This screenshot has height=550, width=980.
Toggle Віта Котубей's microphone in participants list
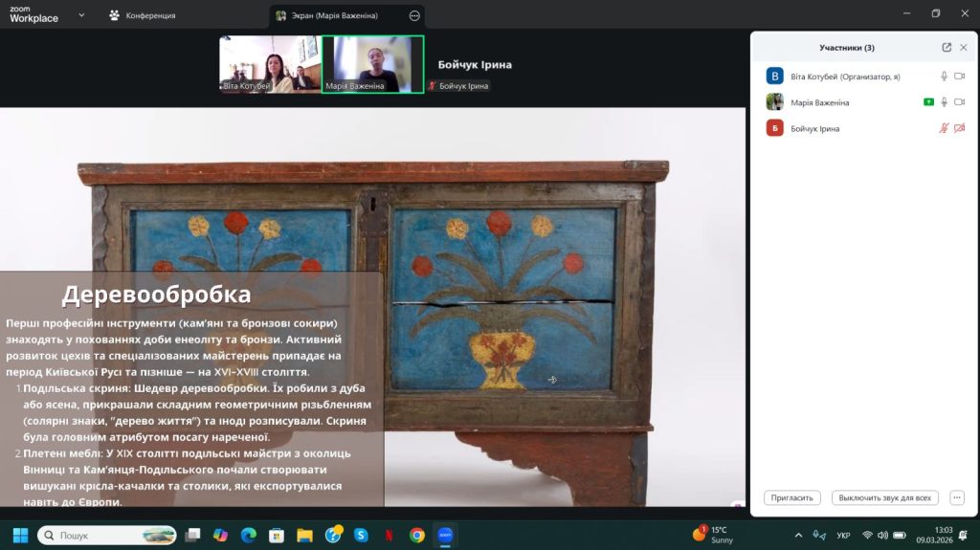944,77
